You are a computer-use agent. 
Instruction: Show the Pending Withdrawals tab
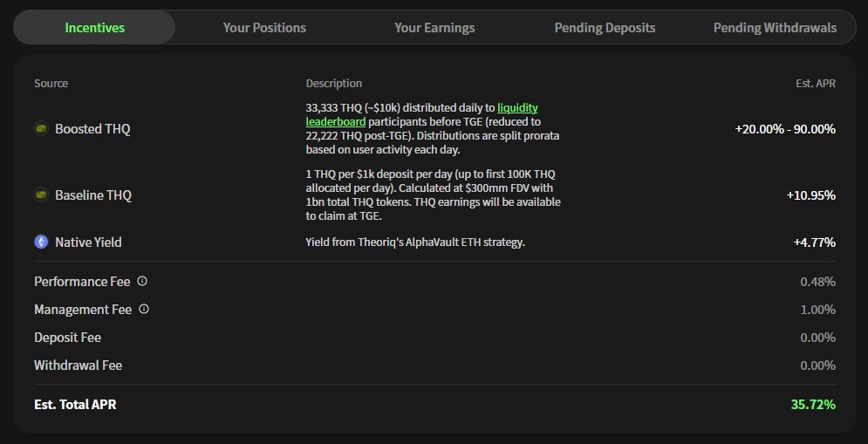click(775, 28)
